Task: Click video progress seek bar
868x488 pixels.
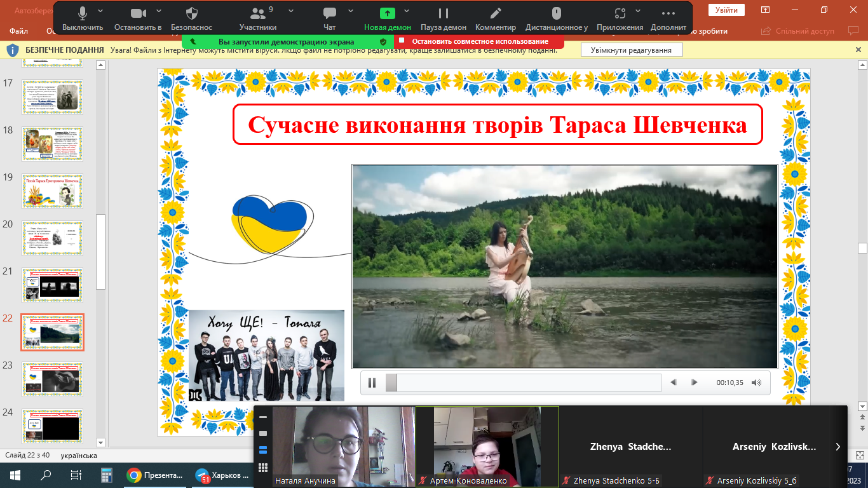Action: 523,383
